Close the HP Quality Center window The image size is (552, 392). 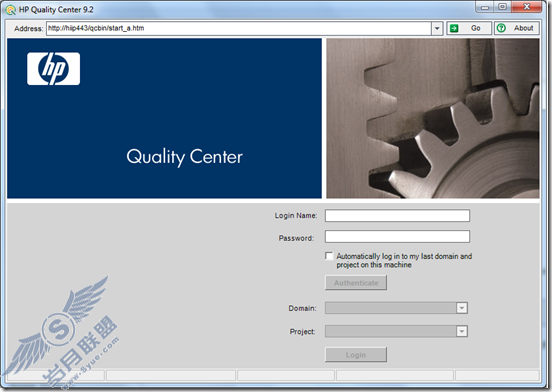527,7
